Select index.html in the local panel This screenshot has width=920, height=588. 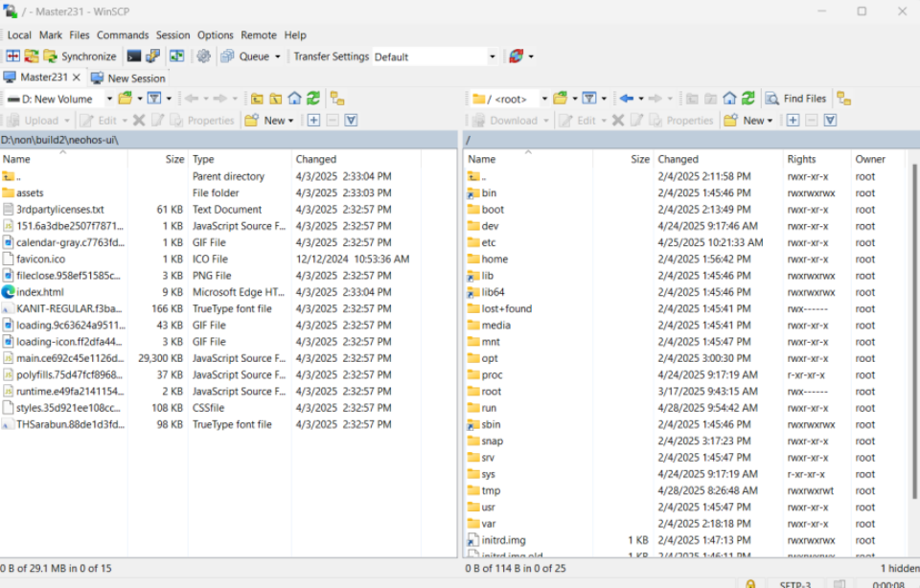coord(40,292)
